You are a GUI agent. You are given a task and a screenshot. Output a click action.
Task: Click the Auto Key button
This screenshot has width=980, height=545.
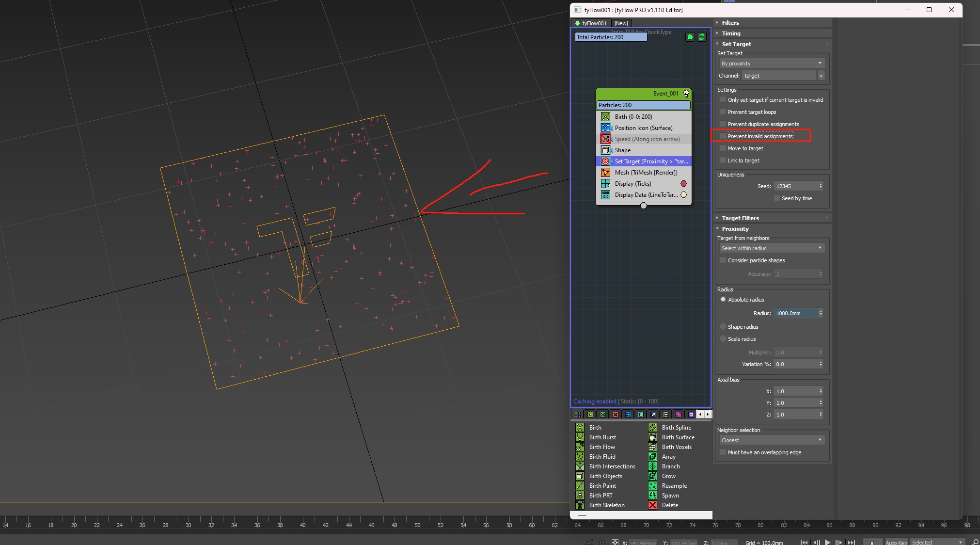896,542
